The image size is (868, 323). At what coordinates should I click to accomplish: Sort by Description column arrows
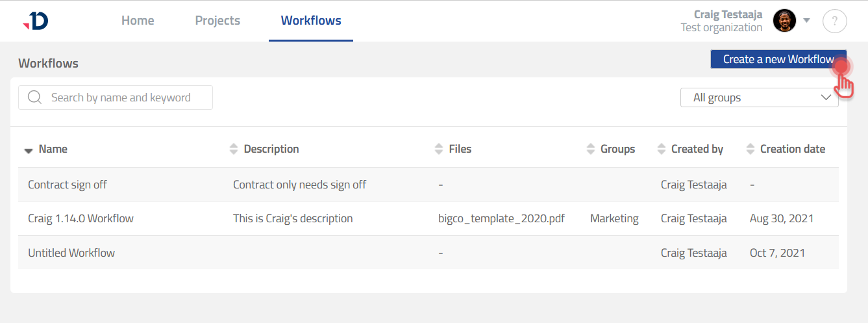click(x=234, y=149)
